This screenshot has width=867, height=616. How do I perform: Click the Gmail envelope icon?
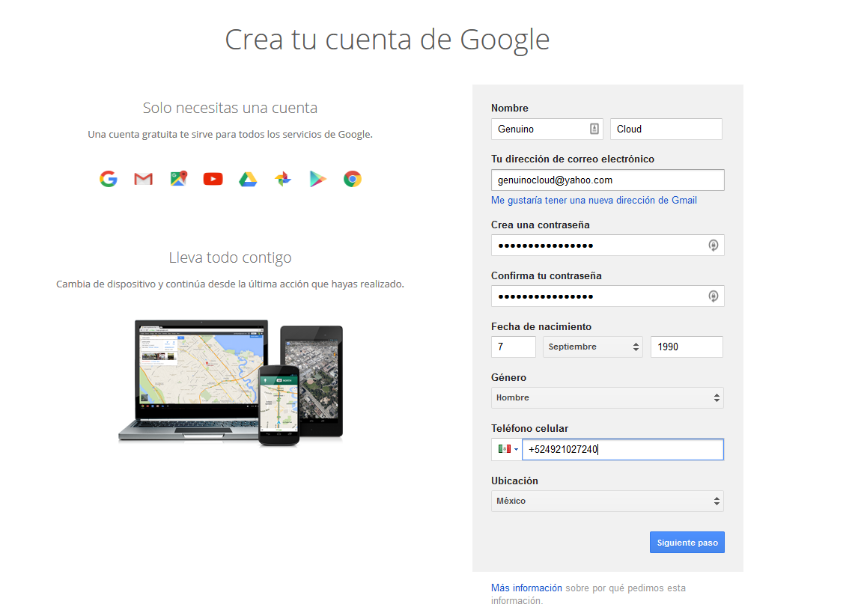coord(143,179)
